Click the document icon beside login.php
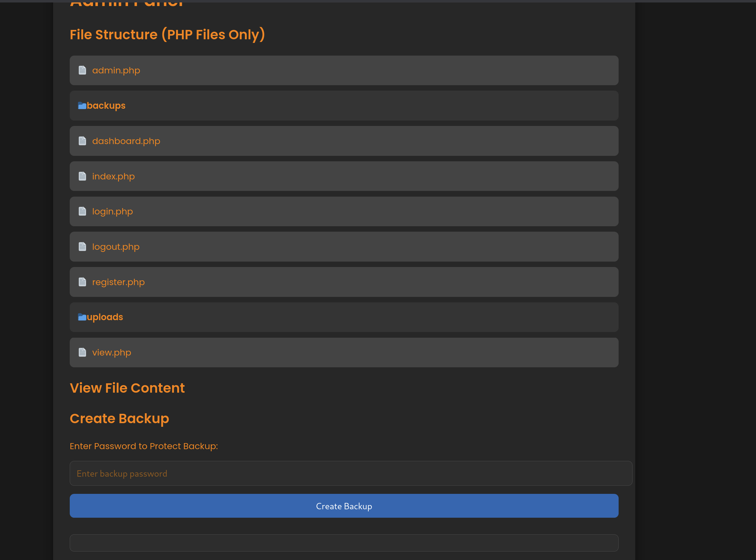The width and height of the screenshot is (756, 560). (82, 211)
